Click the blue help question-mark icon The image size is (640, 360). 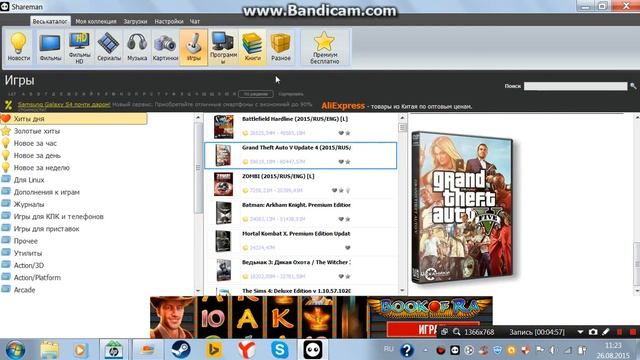click(x=407, y=350)
